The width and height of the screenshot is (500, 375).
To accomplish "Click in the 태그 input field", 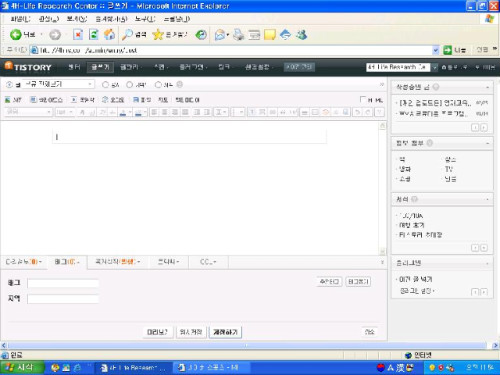I will [63, 283].
